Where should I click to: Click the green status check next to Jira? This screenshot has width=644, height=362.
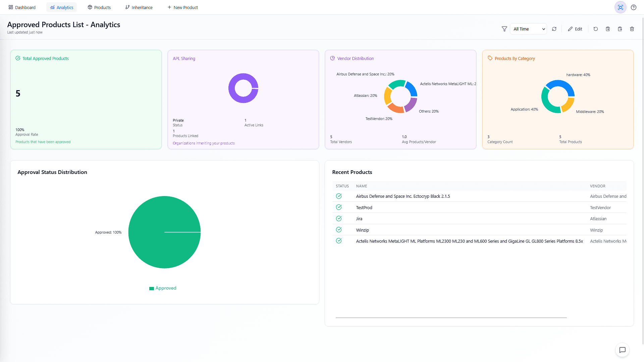[339, 218]
